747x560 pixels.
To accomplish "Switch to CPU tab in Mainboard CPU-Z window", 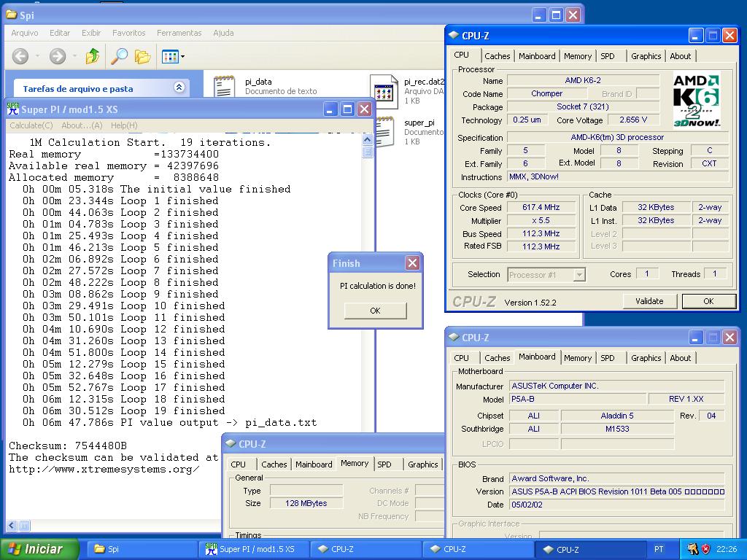I will (x=461, y=357).
